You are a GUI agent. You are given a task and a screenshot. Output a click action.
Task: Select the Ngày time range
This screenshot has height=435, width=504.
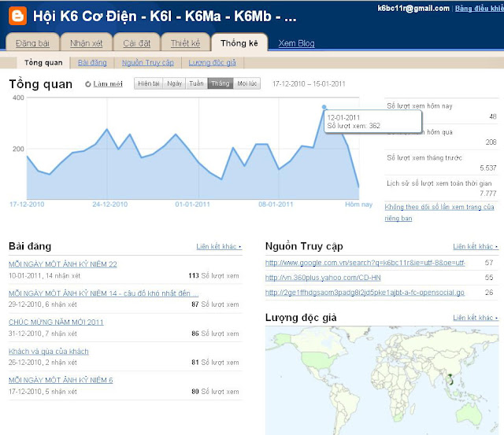click(x=174, y=83)
